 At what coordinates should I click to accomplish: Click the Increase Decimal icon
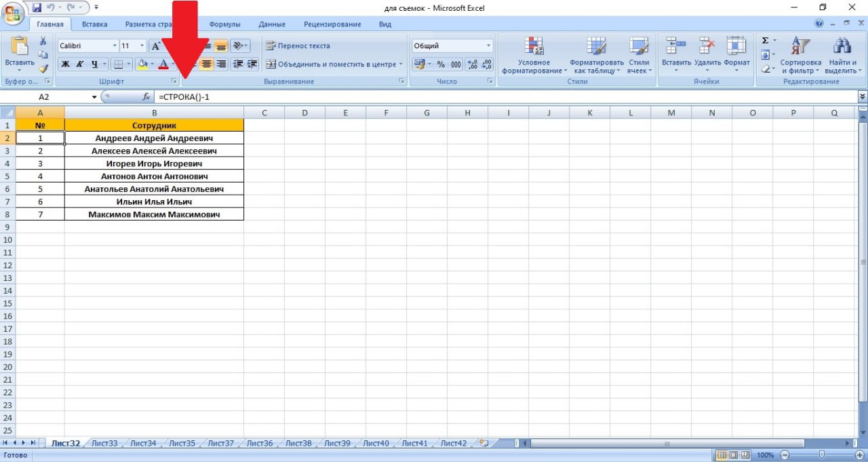(473, 64)
